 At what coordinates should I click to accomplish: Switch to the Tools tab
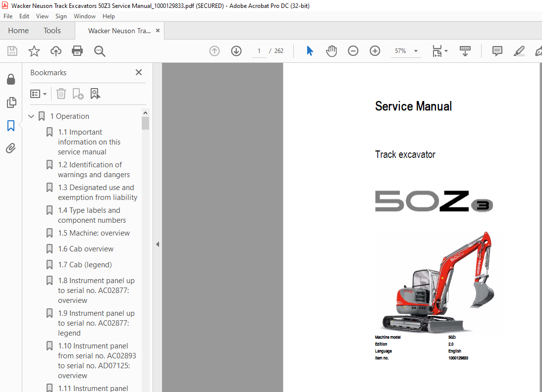click(x=52, y=30)
